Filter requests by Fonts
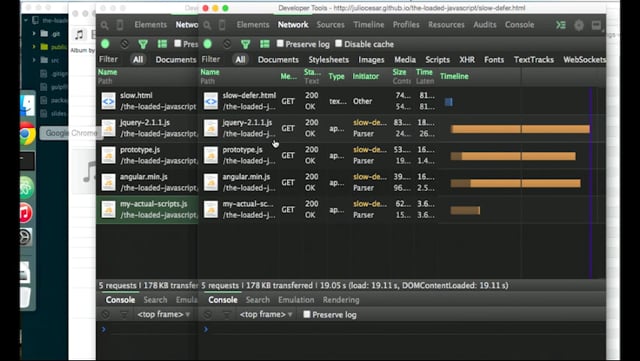The width and height of the screenshot is (640, 361). [x=494, y=60]
